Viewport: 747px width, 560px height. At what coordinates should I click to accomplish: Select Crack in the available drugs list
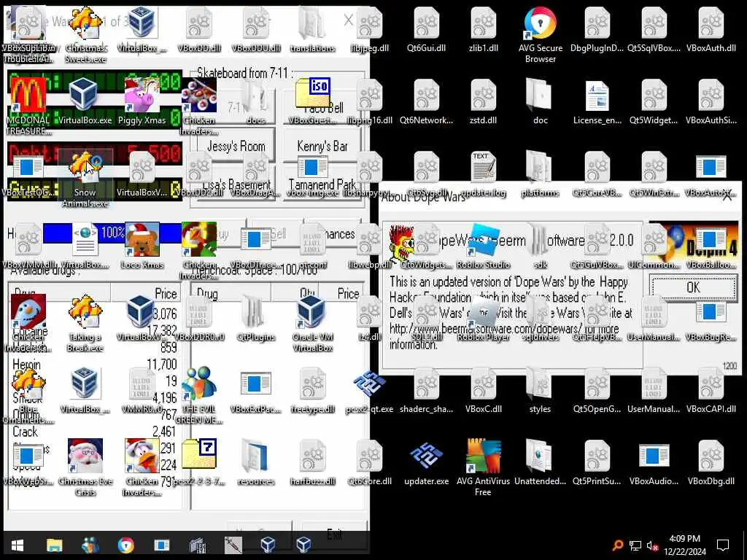tap(25, 432)
